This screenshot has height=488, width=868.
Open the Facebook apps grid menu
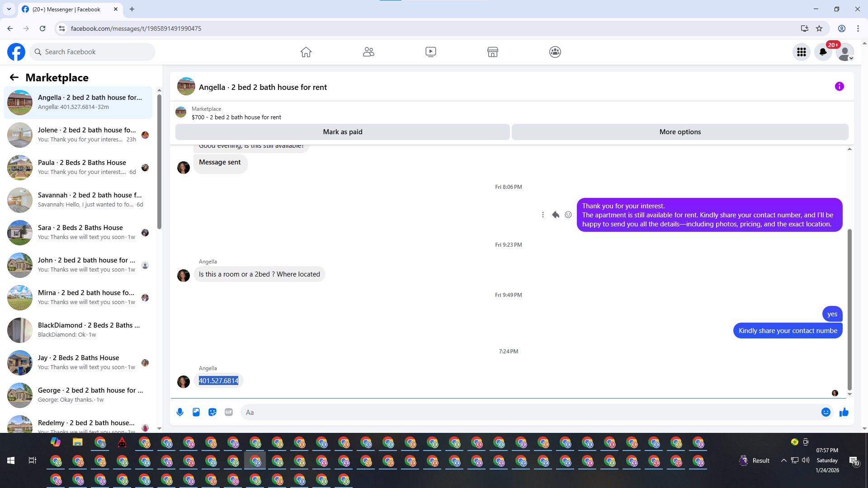(x=802, y=52)
